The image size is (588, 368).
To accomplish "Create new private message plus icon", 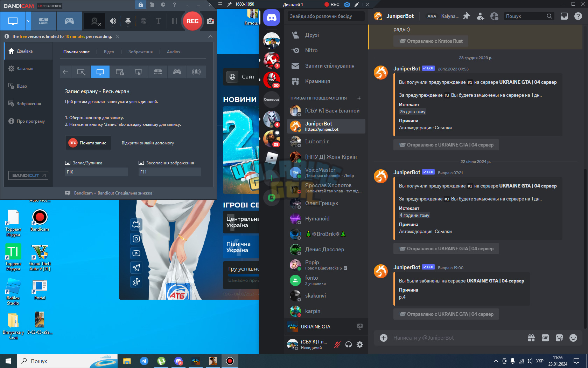I will [x=359, y=98].
